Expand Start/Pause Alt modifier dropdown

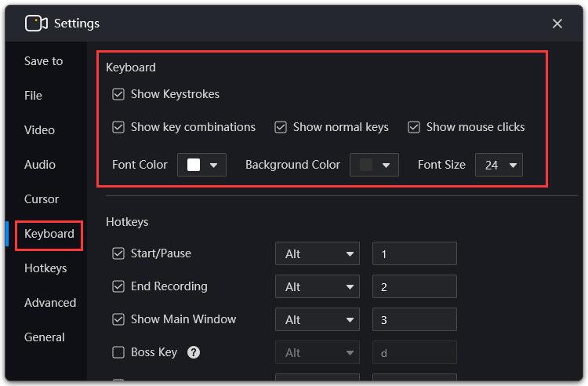pyautogui.click(x=318, y=253)
